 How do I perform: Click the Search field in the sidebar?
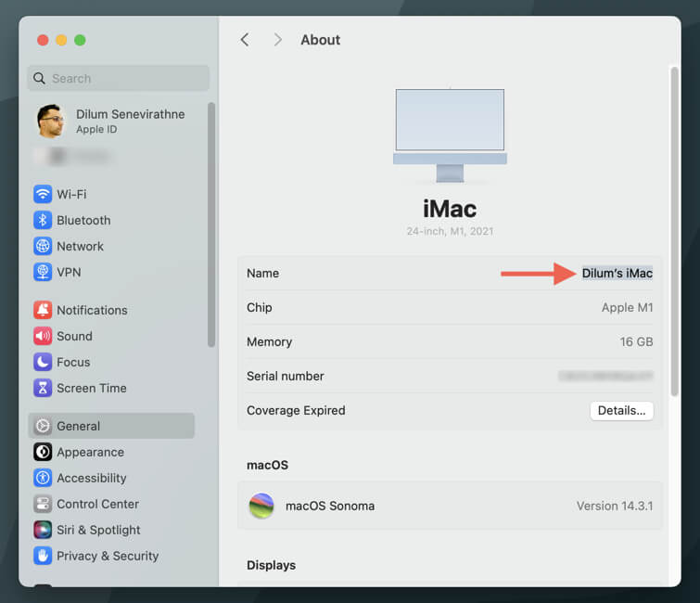[119, 79]
